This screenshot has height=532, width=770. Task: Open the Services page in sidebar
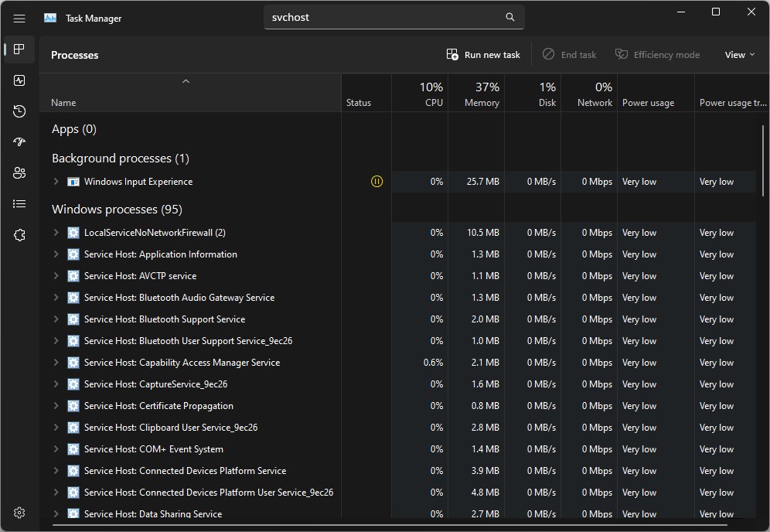click(x=19, y=235)
